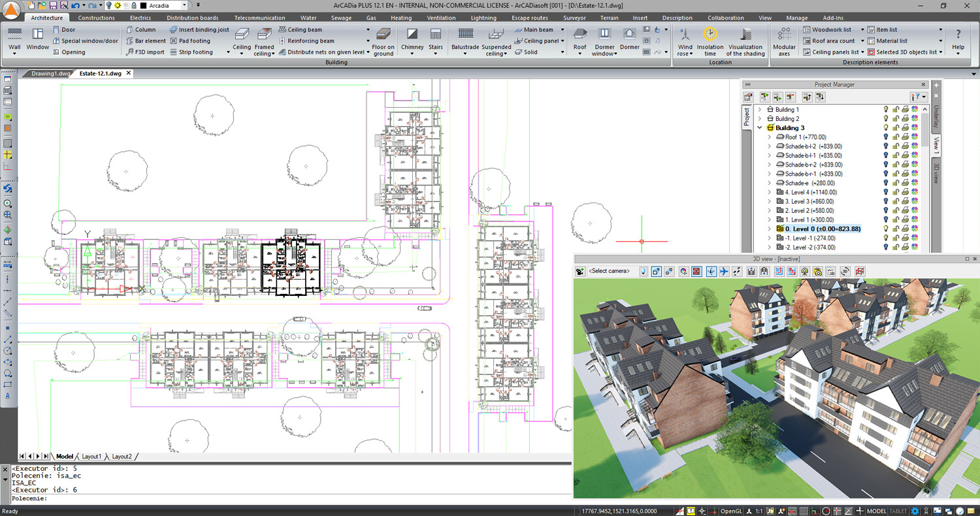Toggle visibility bulb for Building 1
This screenshot has width=980, height=516.
[887, 110]
